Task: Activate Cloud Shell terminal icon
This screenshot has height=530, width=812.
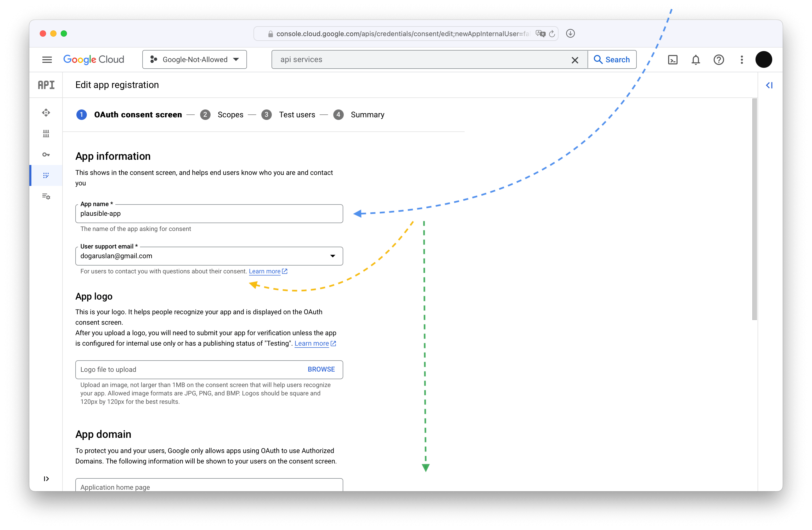Action: [x=673, y=60]
